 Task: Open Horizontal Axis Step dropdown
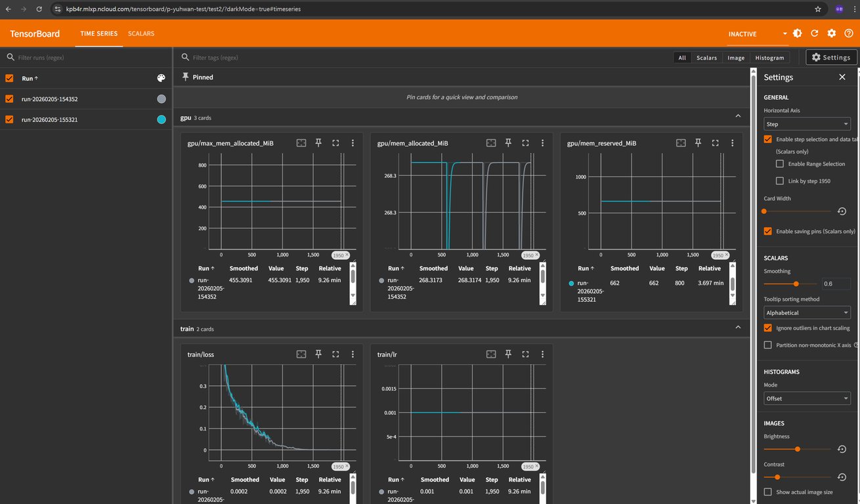coord(807,124)
